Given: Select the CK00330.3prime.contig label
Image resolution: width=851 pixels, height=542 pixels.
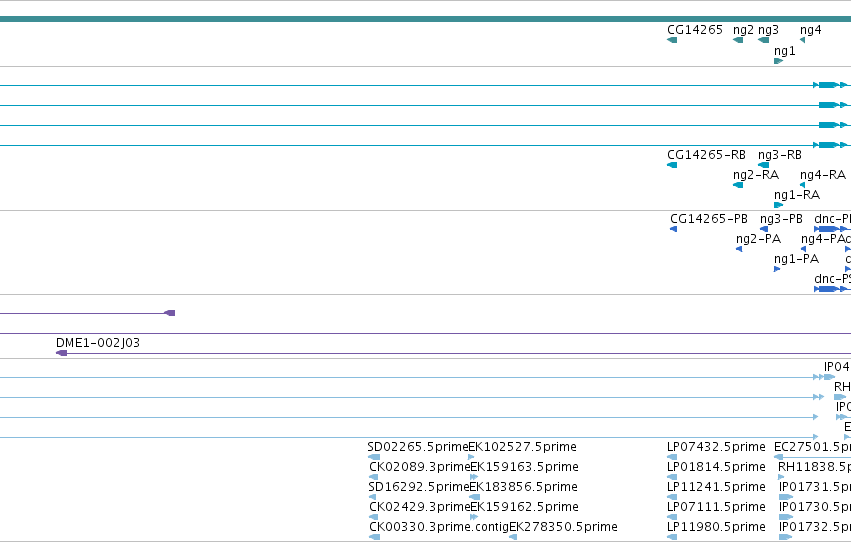Looking at the screenshot, I should 439,527.
